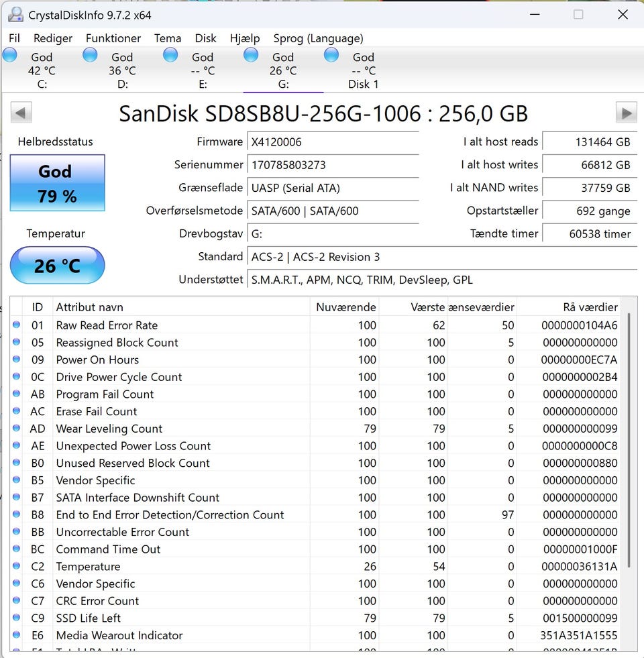Click Tændte timer value 60538 timer
The image size is (644, 658).
[x=590, y=233]
